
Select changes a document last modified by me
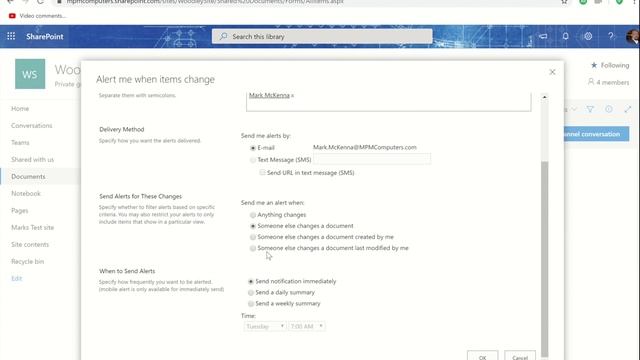click(253, 248)
